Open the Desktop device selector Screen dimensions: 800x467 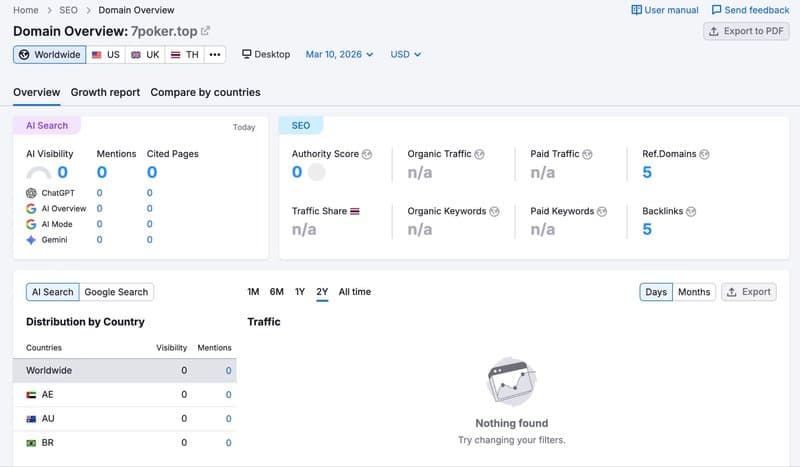click(266, 54)
